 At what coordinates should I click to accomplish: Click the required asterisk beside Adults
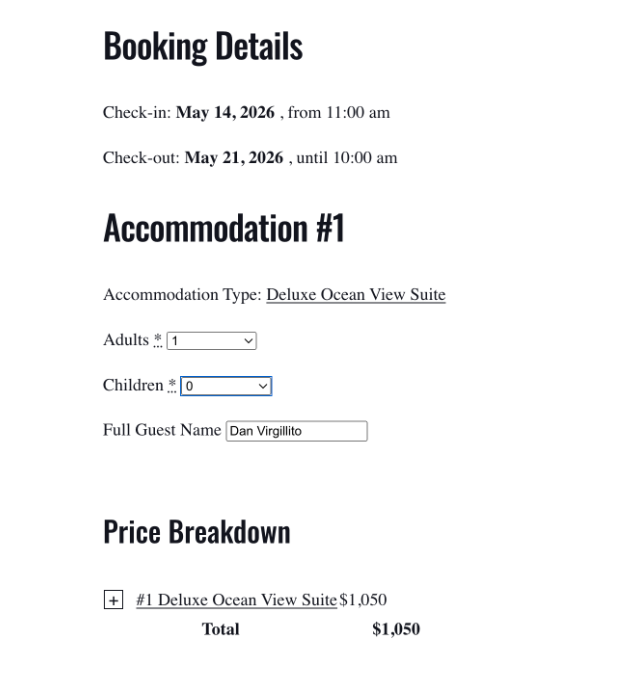[158, 340]
